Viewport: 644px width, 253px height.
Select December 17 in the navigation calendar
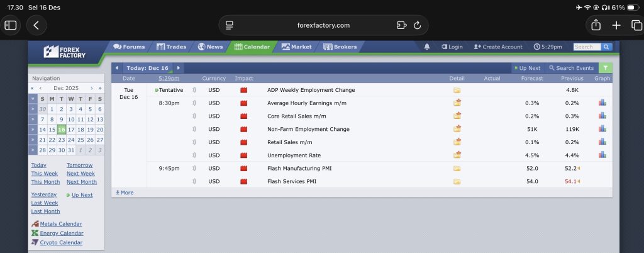coord(71,130)
